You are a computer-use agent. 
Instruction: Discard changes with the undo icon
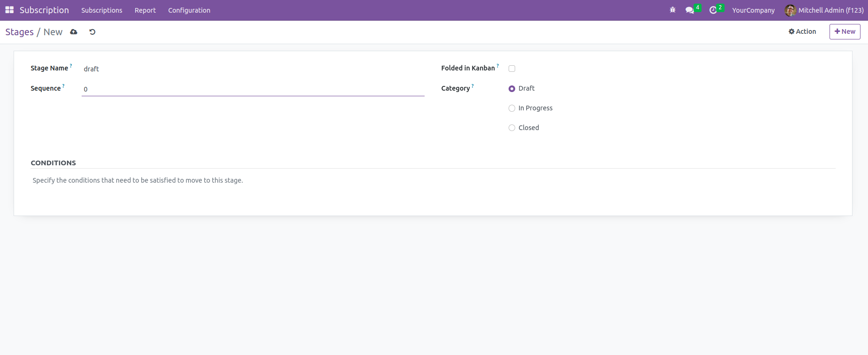pos(92,32)
